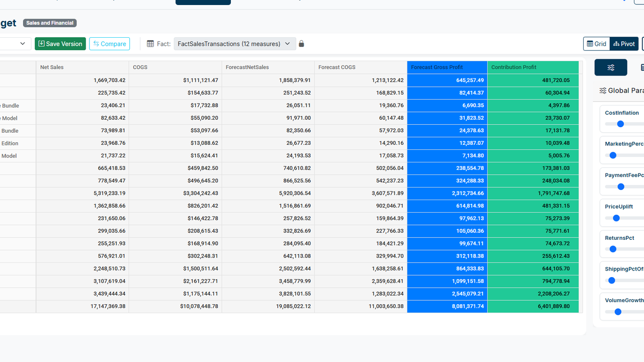Click total Forecast Gross Profit 8,081,371.74
Screen dimensions: 644x362
[x=447, y=307]
